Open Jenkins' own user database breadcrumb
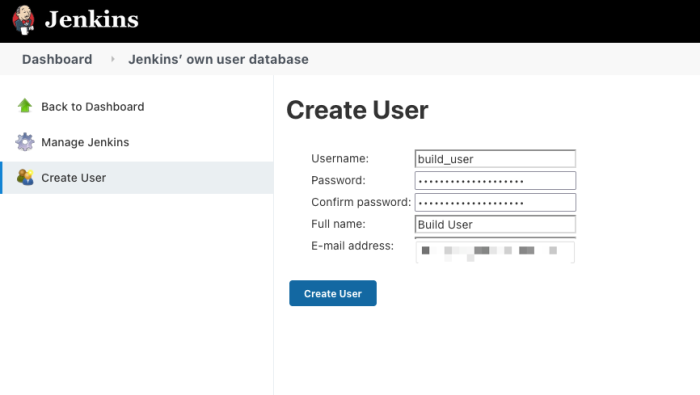This screenshot has height=395, width=700. 218,59
